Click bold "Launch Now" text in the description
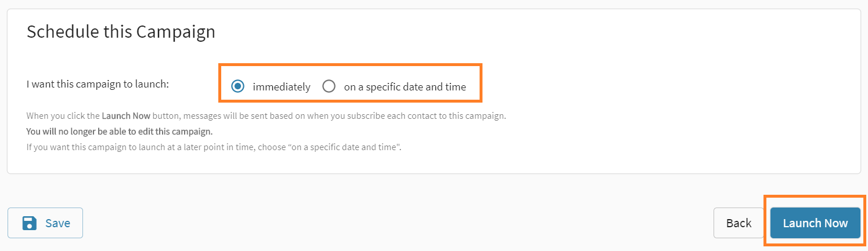 tap(126, 115)
